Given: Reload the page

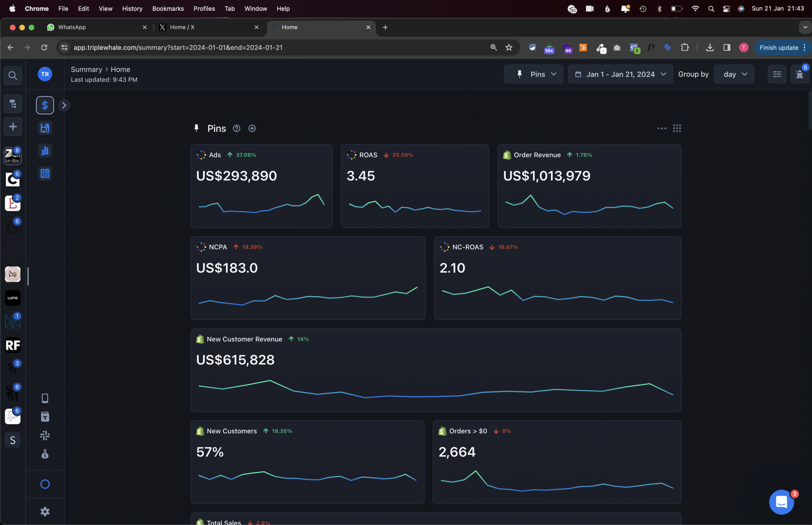Looking at the screenshot, I should (x=44, y=48).
